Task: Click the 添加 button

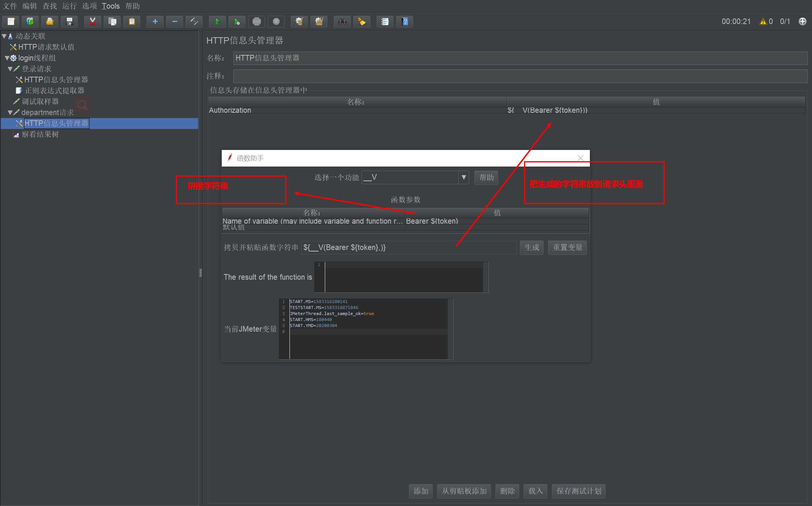Action: coord(421,491)
